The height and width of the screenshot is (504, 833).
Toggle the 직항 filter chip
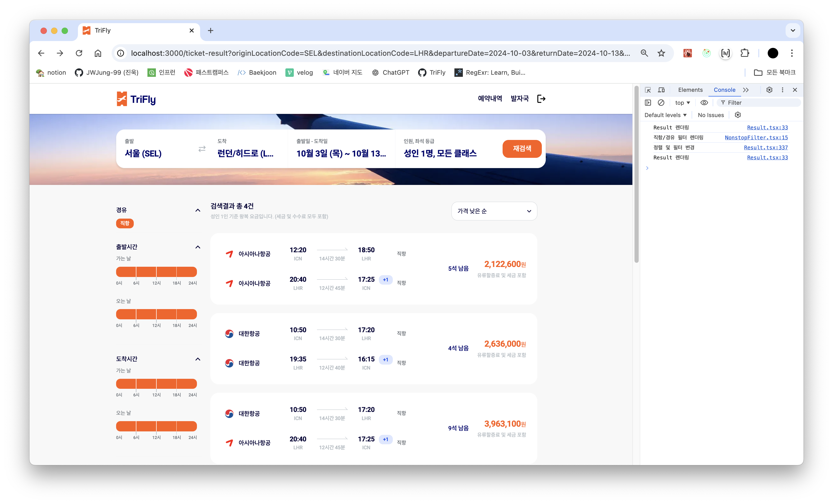(x=125, y=223)
